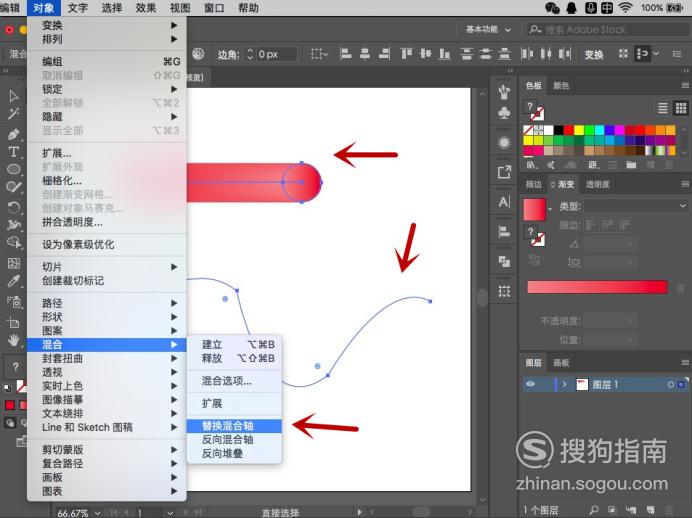The height and width of the screenshot is (518, 692).
Task: Choose 混合选项... menu entry
Action: coord(234,381)
